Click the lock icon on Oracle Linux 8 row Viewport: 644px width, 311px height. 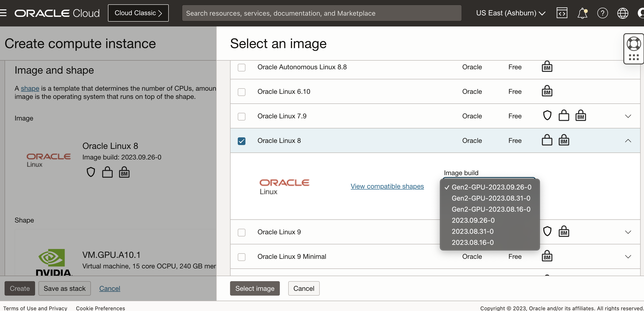tap(547, 140)
